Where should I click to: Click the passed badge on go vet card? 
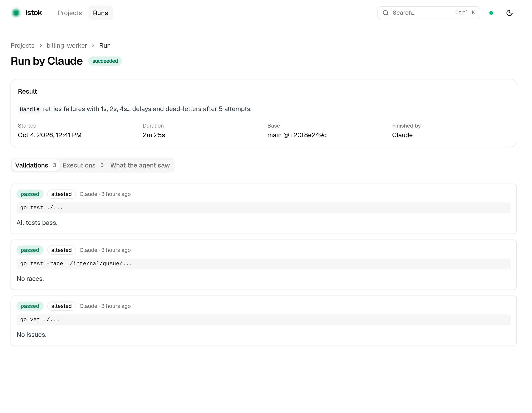pyautogui.click(x=30, y=306)
